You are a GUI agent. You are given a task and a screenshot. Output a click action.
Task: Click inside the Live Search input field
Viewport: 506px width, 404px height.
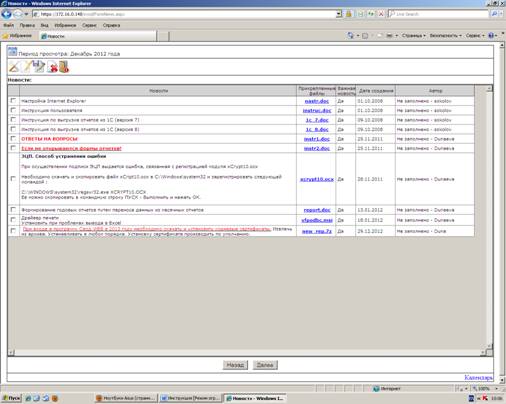438,14
